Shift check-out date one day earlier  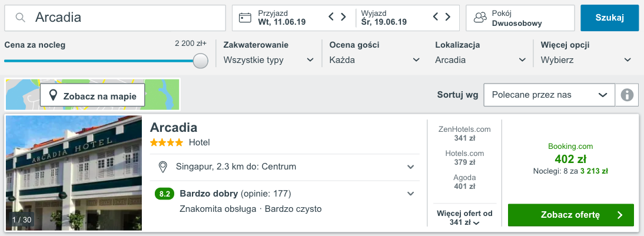tap(436, 17)
